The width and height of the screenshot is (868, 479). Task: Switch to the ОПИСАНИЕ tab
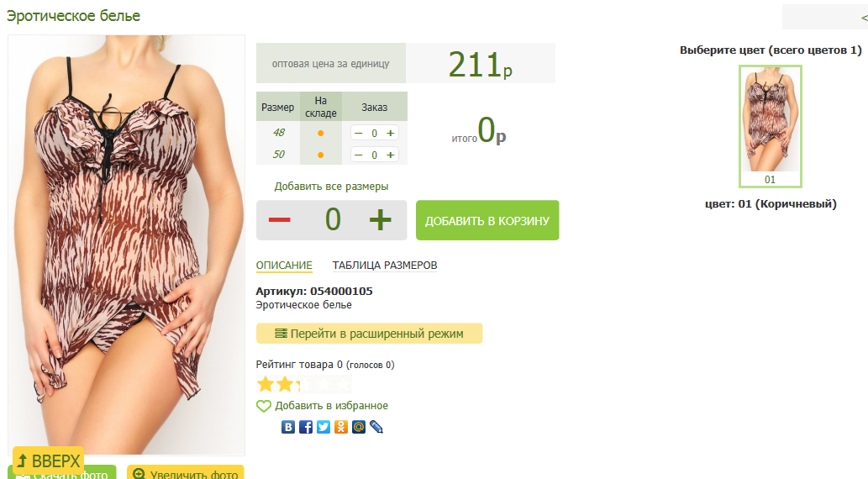[x=284, y=266]
